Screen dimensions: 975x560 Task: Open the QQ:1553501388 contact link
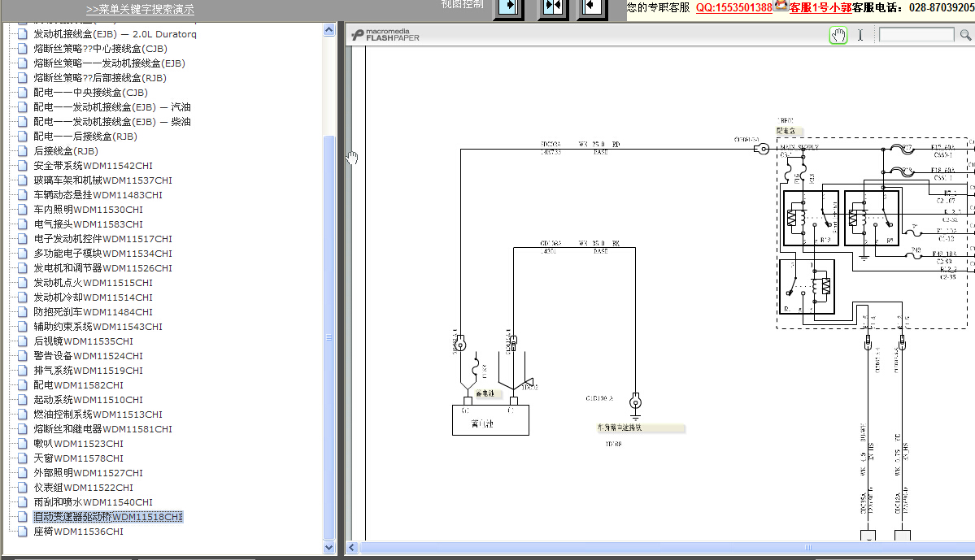[x=733, y=8]
